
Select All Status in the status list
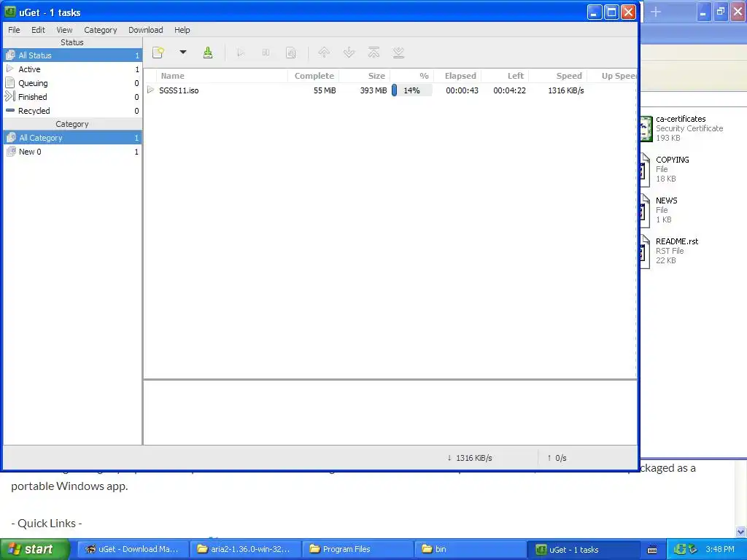[x=72, y=55]
